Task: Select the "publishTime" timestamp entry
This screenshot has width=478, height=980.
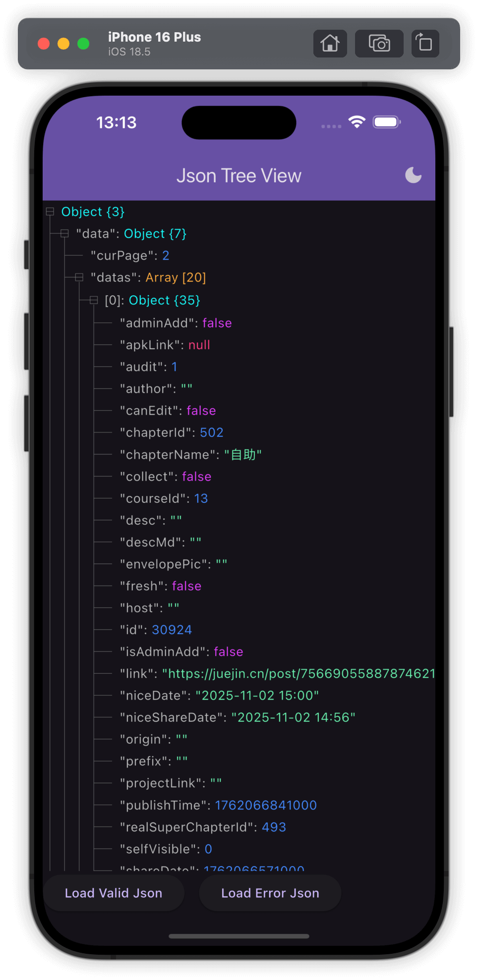Action: click(x=218, y=805)
